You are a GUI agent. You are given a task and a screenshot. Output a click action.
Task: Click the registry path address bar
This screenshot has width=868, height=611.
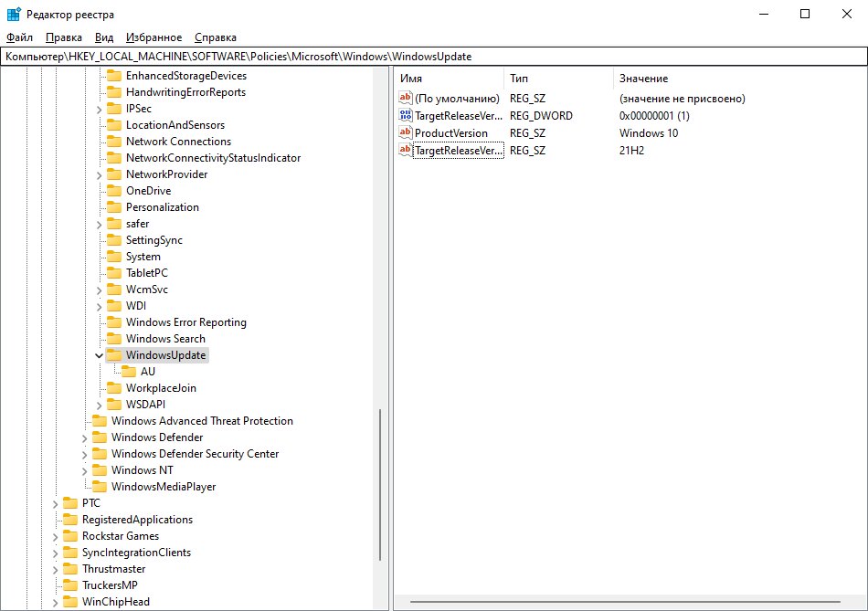coord(434,57)
